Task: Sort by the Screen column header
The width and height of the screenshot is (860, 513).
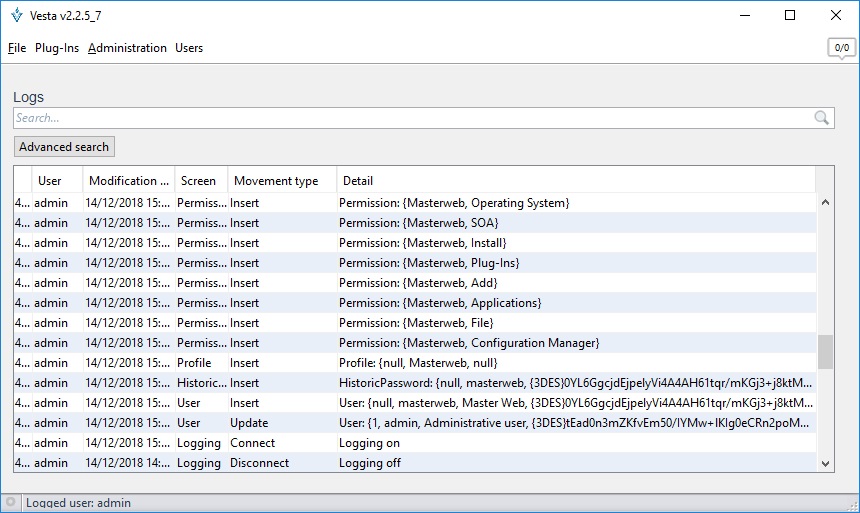Action: (x=198, y=181)
